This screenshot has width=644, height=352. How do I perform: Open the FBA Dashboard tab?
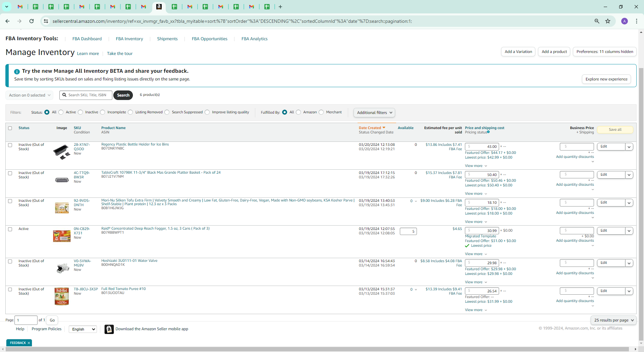87,39
